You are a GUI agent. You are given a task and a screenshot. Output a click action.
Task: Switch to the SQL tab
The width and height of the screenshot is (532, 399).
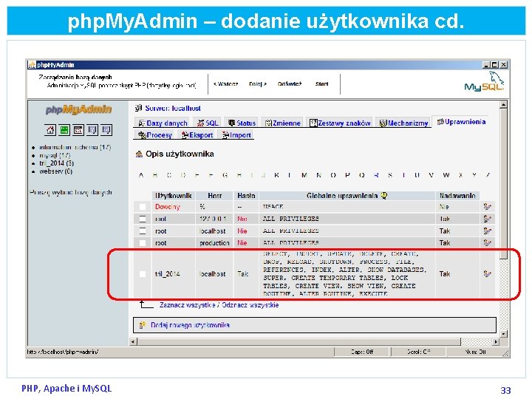click(208, 123)
